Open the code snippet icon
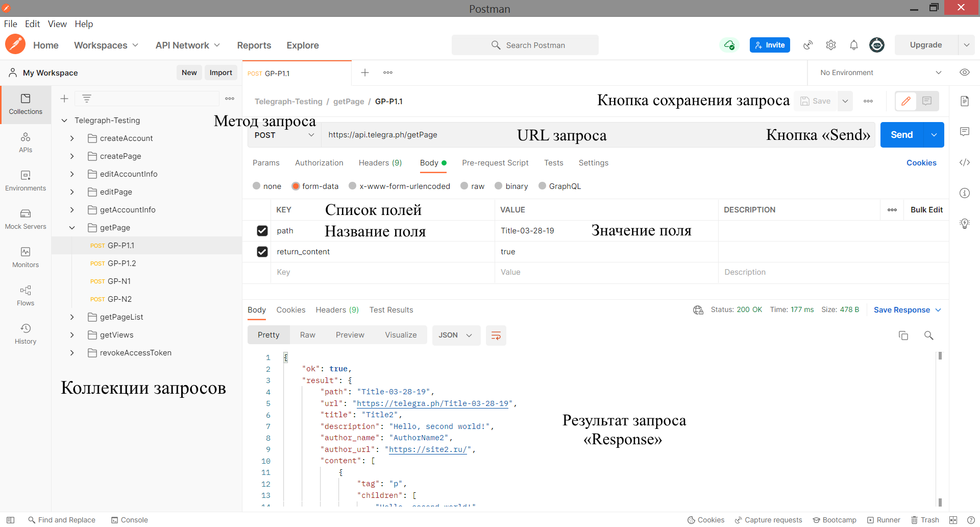 tap(965, 162)
